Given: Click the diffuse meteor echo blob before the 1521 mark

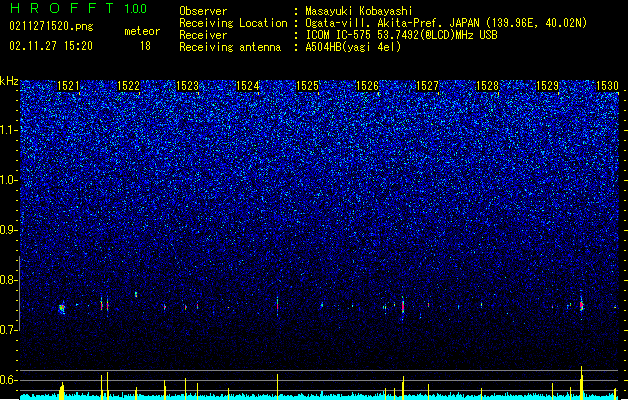Looking at the screenshot, I should [x=61, y=308].
